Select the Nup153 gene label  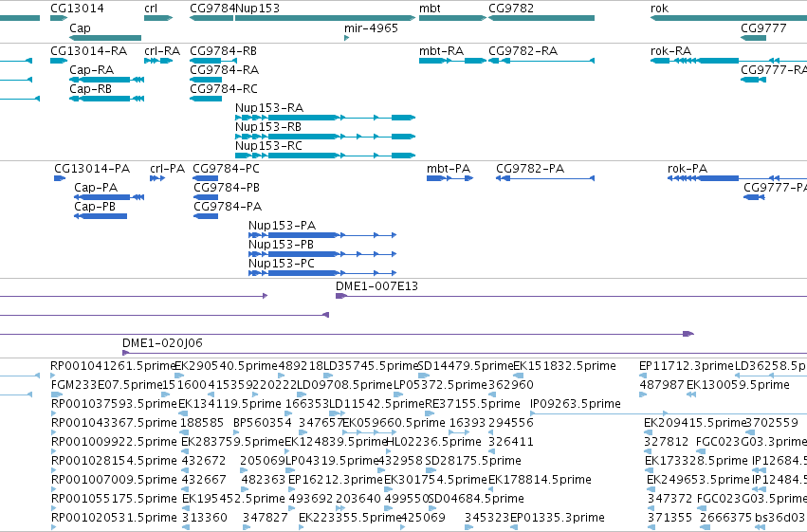(x=257, y=9)
